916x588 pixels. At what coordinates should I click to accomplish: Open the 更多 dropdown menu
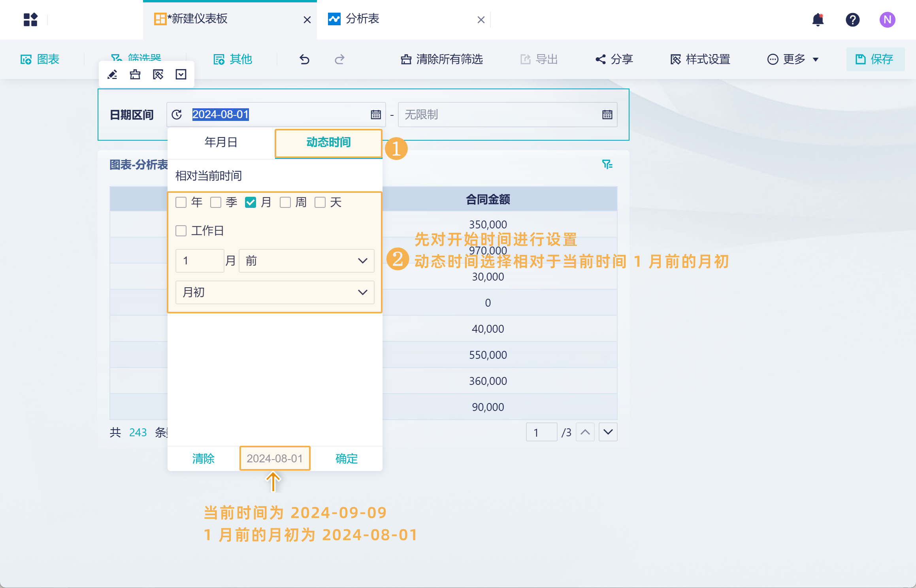click(x=793, y=59)
